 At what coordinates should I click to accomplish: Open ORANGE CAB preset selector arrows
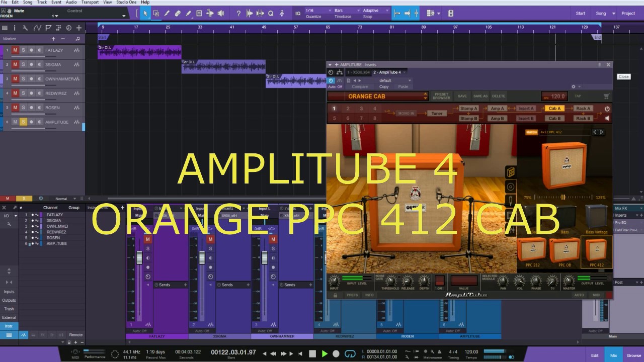[426, 96]
